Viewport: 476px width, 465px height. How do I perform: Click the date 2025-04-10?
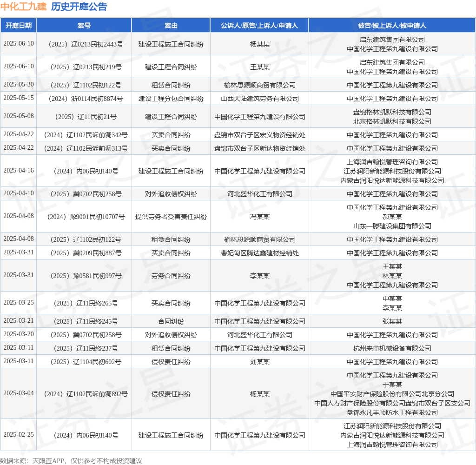19,193
